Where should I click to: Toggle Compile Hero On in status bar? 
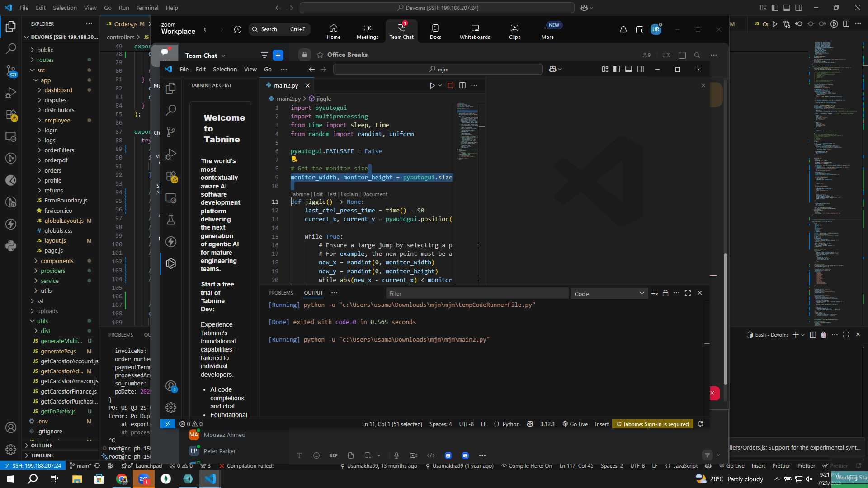(527, 466)
